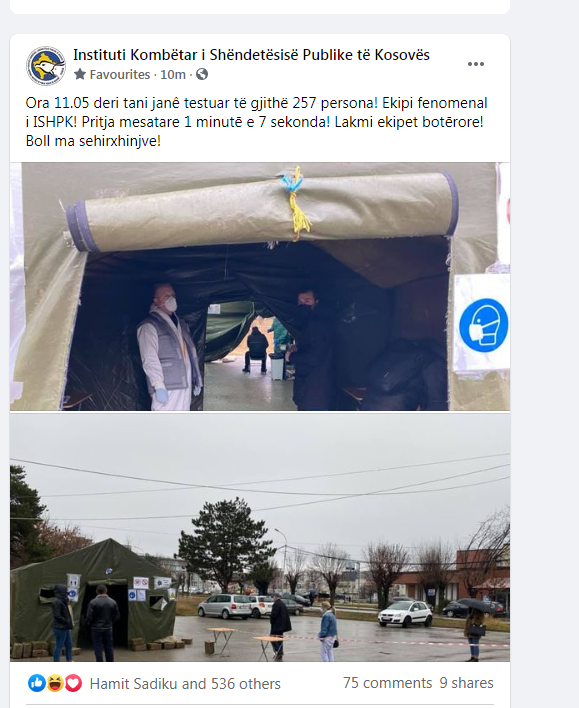Viewport: 579px width, 708px height.
Task: Click the masked man in white coat
Action: [x=169, y=348]
